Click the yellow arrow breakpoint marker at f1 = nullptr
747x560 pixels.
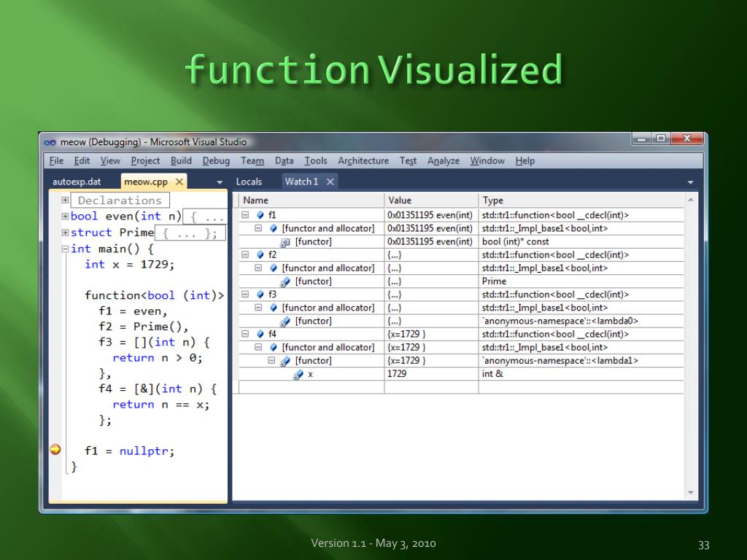(55, 449)
